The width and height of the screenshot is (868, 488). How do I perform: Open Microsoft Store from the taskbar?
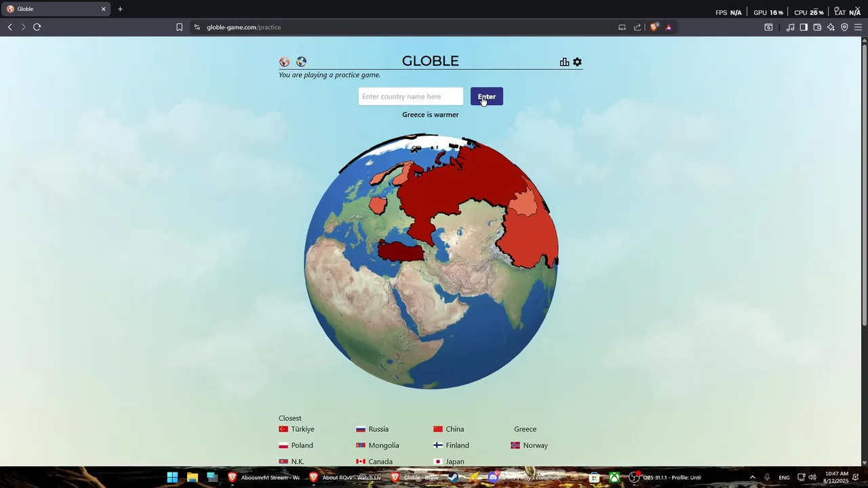pyautogui.click(x=594, y=477)
